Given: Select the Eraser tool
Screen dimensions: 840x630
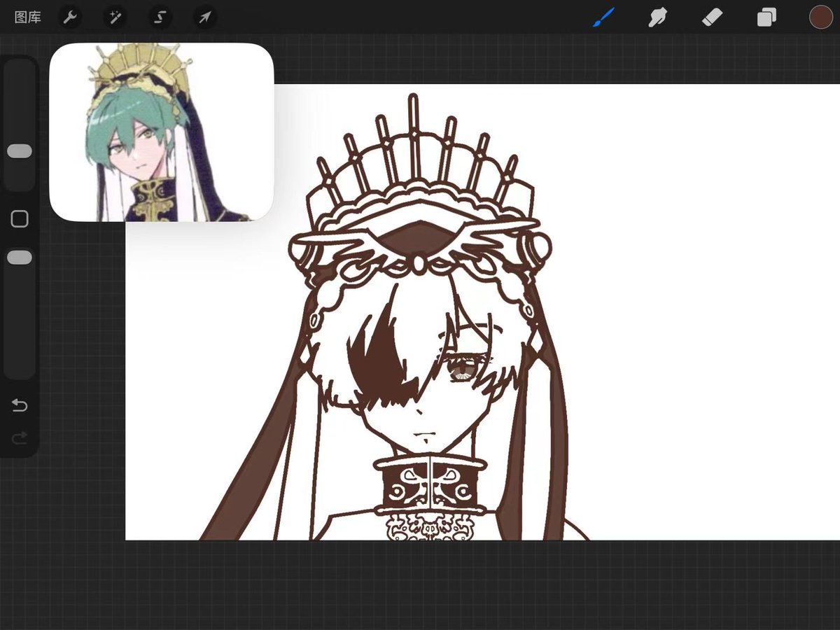Looking at the screenshot, I should (713, 17).
